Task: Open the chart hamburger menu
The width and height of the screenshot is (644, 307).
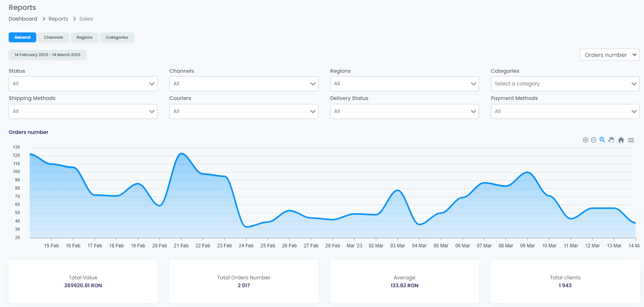Action: tap(631, 140)
